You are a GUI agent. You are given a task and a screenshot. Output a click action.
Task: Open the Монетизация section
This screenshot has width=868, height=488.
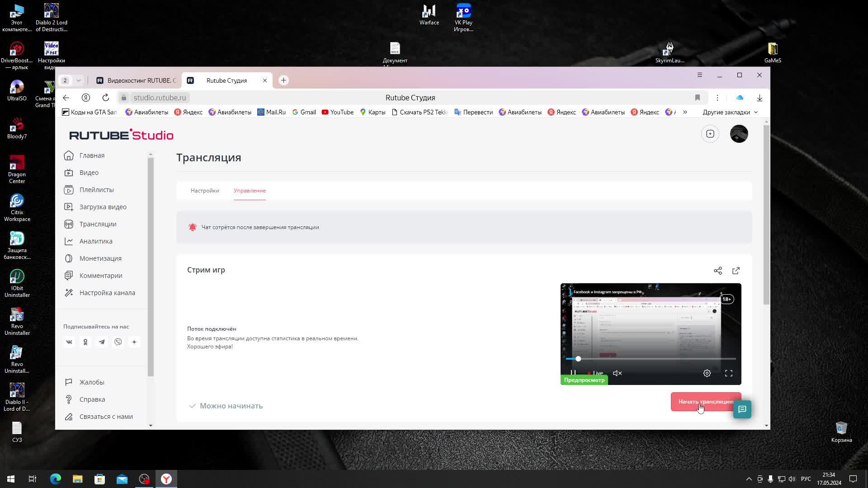pyautogui.click(x=93, y=258)
